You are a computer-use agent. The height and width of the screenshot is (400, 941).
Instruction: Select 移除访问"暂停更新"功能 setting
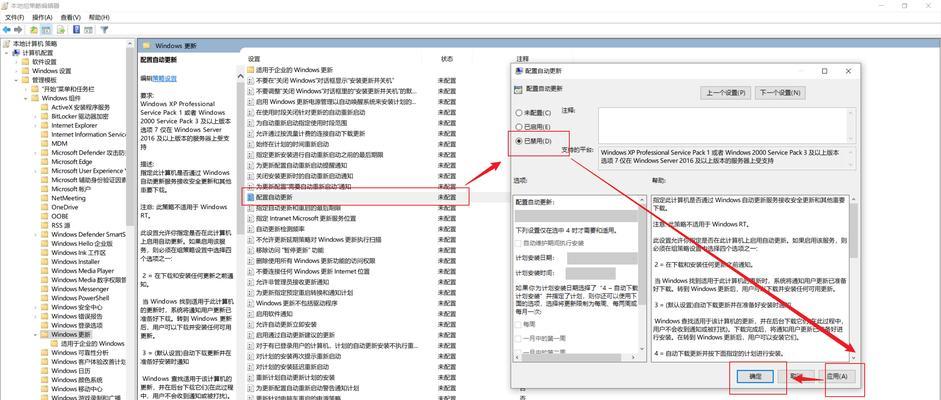(290, 249)
